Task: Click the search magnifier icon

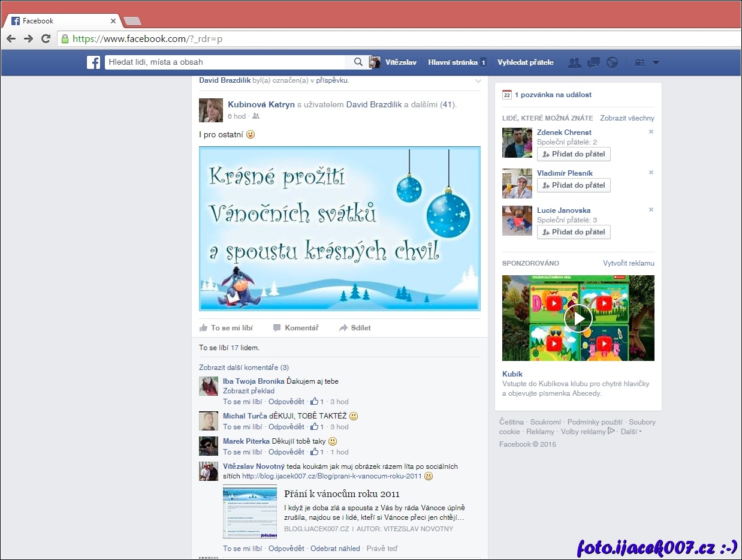Action: click(358, 62)
